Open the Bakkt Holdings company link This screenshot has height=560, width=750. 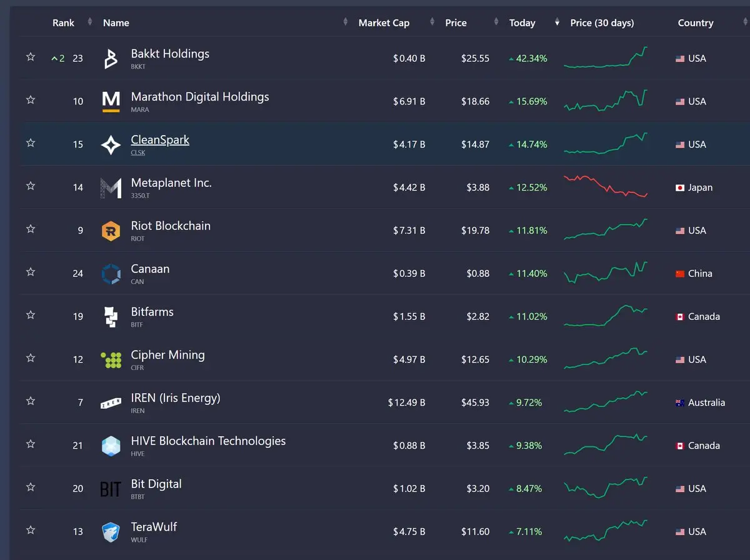pos(170,54)
